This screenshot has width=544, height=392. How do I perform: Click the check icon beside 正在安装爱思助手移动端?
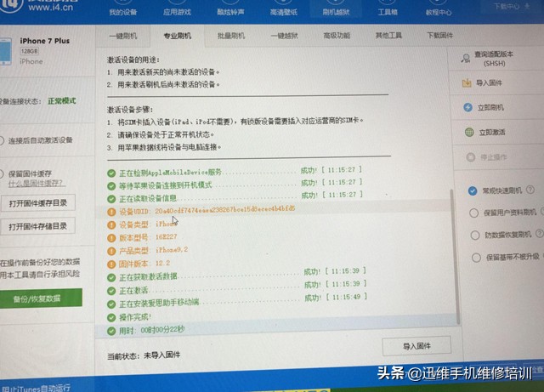pyautogui.click(x=111, y=304)
